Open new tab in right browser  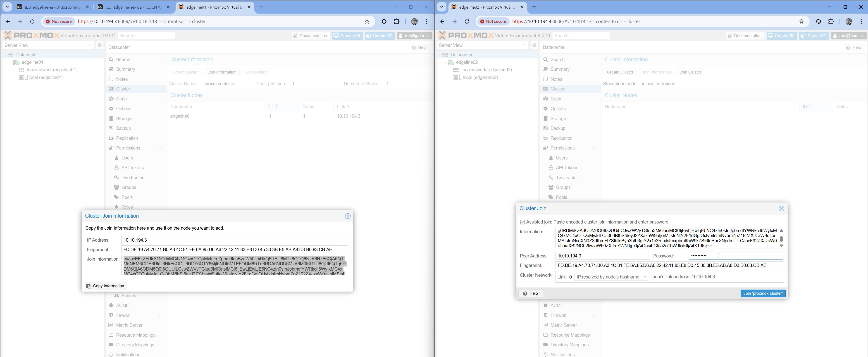click(534, 7)
